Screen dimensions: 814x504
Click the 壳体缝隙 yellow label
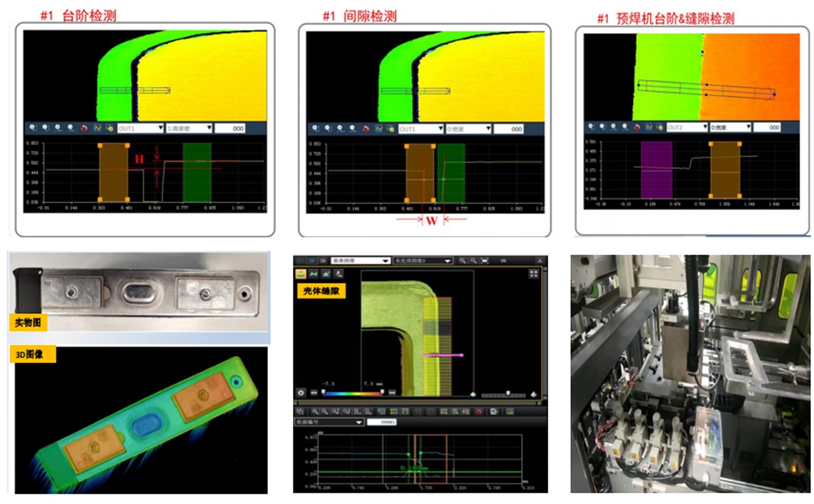321,291
